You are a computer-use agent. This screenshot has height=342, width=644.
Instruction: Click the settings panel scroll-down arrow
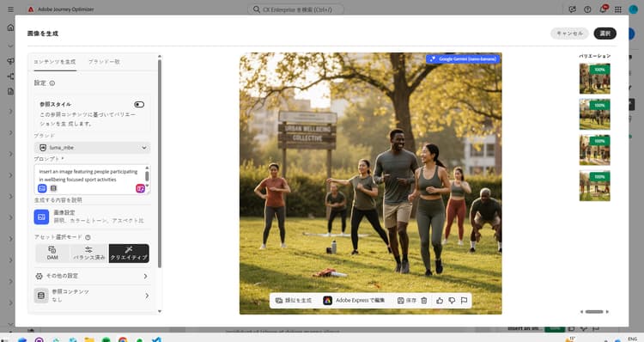[160, 312]
